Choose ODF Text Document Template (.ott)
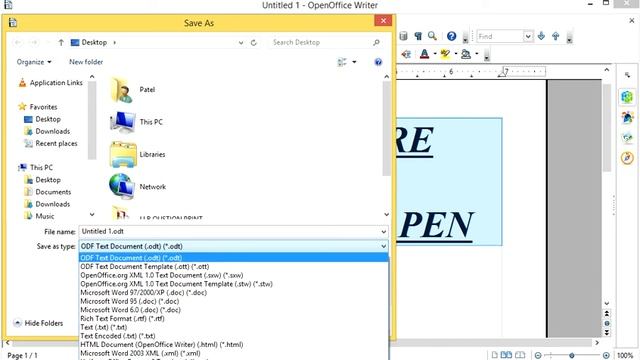Image resolution: width=640 pixels, height=360 pixels. click(x=234, y=267)
